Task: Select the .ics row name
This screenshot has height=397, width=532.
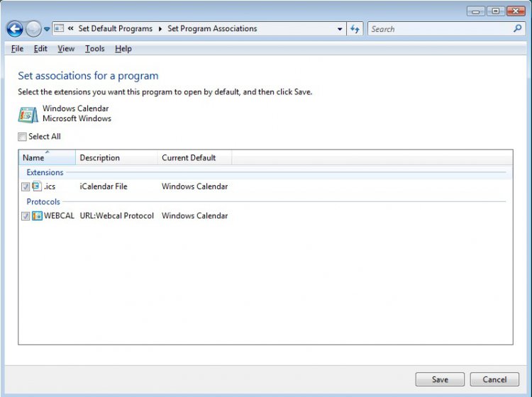Action: point(50,186)
